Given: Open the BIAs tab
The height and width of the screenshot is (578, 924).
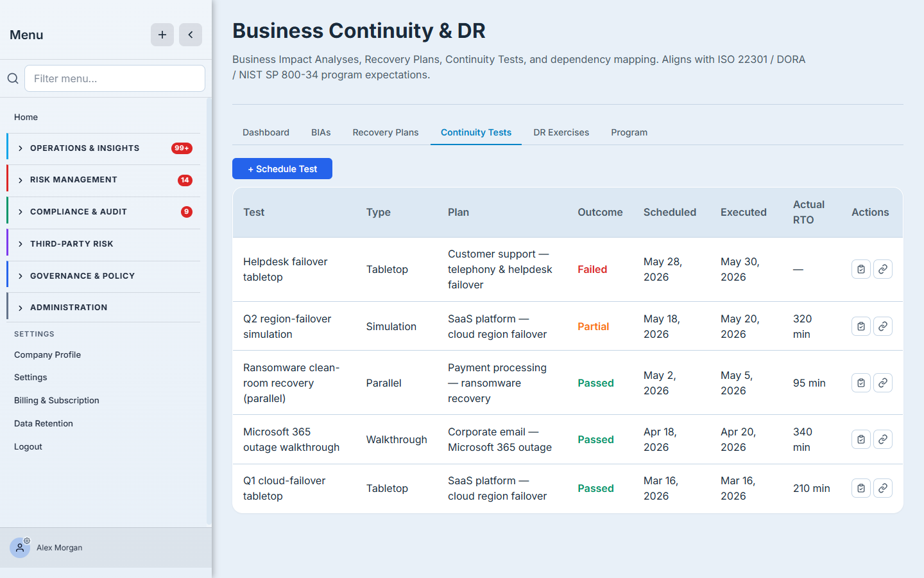Looking at the screenshot, I should click(x=321, y=132).
